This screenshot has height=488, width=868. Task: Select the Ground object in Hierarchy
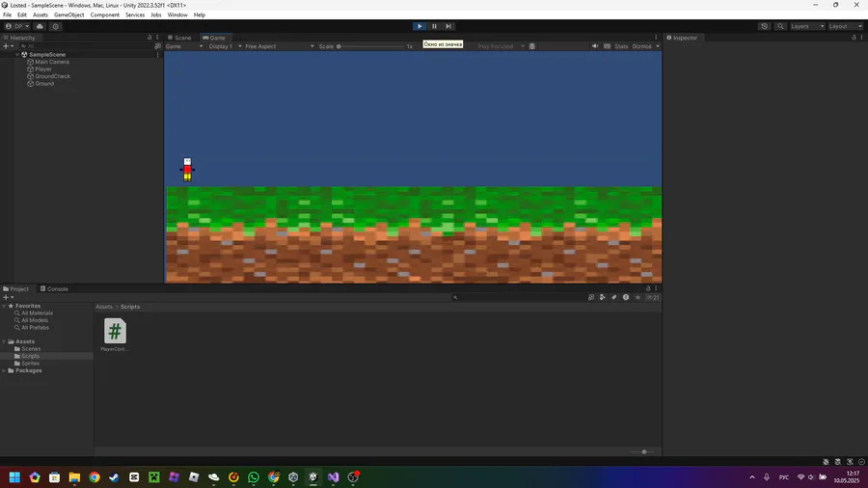tap(44, 84)
